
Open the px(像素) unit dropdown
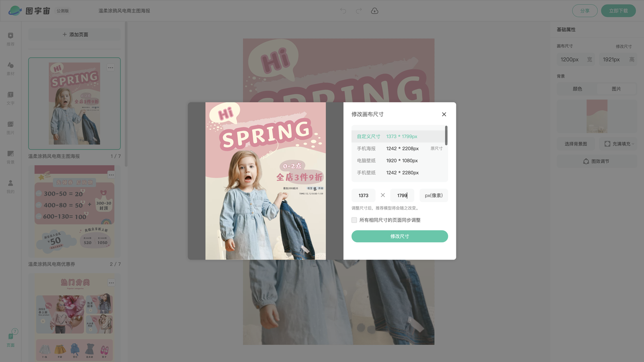pyautogui.click(x=434, y=196)
